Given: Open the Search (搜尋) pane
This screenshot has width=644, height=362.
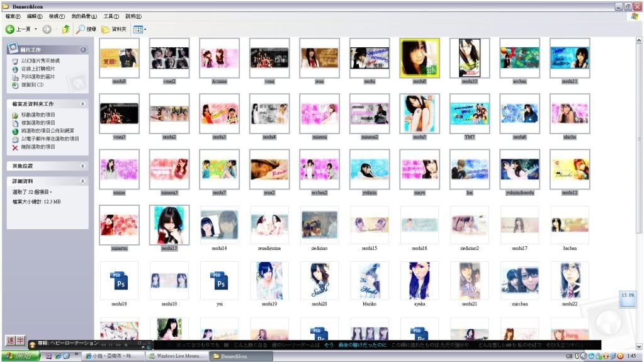Looking at the screenshot, I should point(86,30).
